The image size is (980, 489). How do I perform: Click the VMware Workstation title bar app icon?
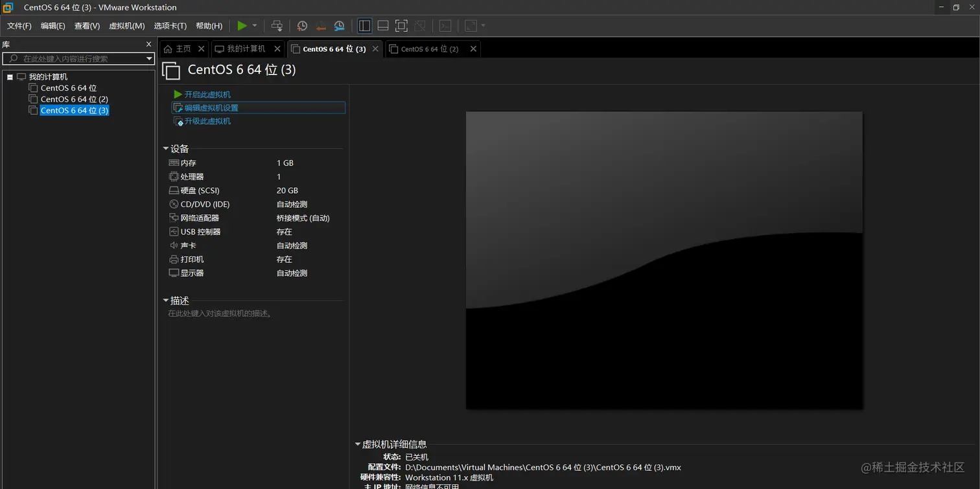click(8, 7)
